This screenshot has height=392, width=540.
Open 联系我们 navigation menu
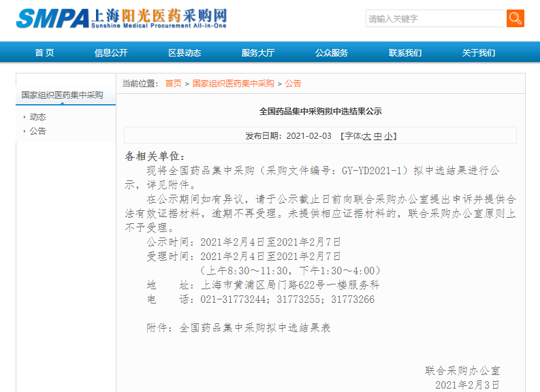[405, 52]
